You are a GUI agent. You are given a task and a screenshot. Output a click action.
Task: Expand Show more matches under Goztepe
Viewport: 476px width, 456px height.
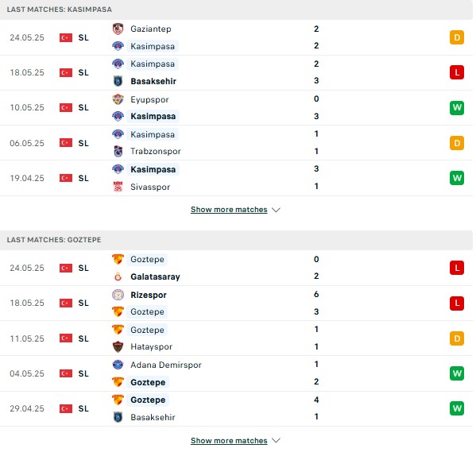pyautogui.click(x=229, y=441)
